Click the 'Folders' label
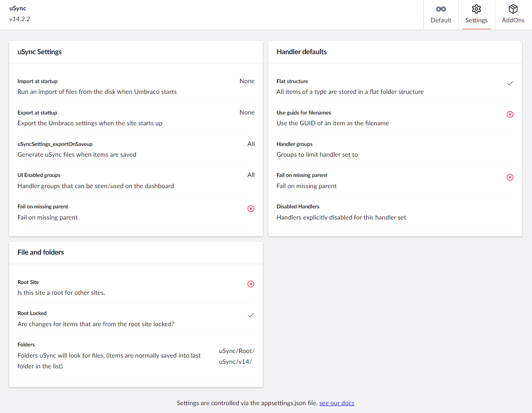Image resolution: width=532 pixels, height=413 pixels. click(x=26, y=345)
